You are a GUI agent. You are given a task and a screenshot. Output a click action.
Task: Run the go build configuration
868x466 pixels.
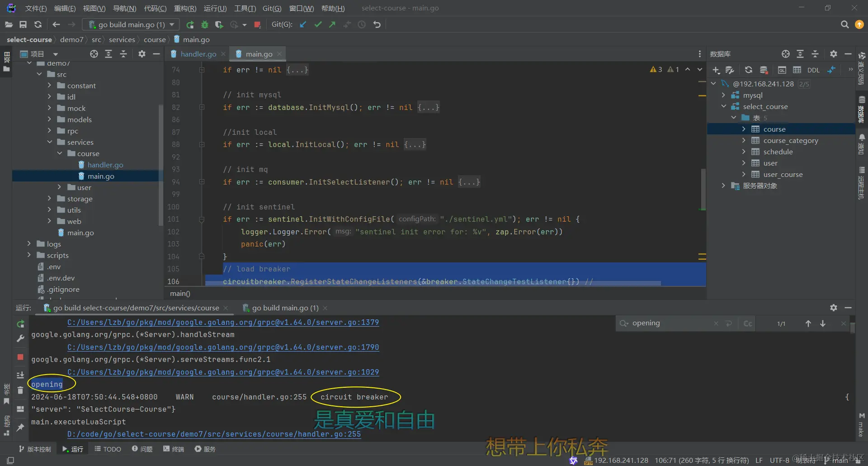click(x=190, y=24)
